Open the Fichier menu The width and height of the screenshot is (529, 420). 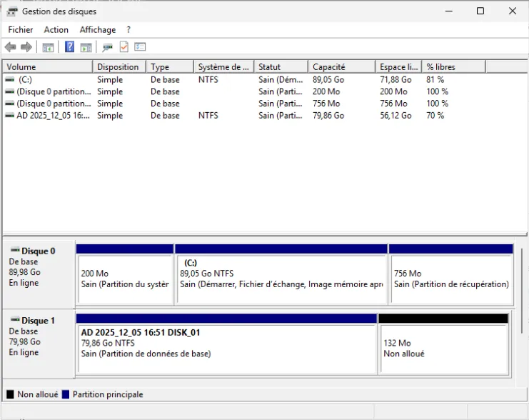click(21, 30)
